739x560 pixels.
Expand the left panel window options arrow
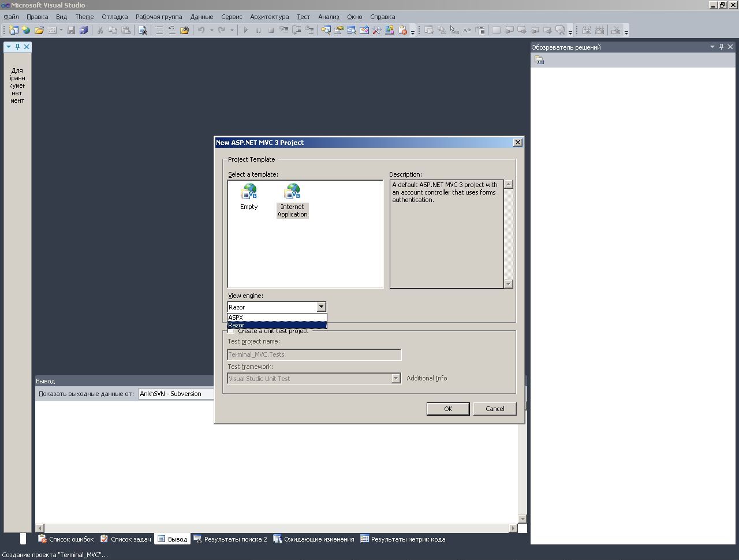(x=9, y=47)
